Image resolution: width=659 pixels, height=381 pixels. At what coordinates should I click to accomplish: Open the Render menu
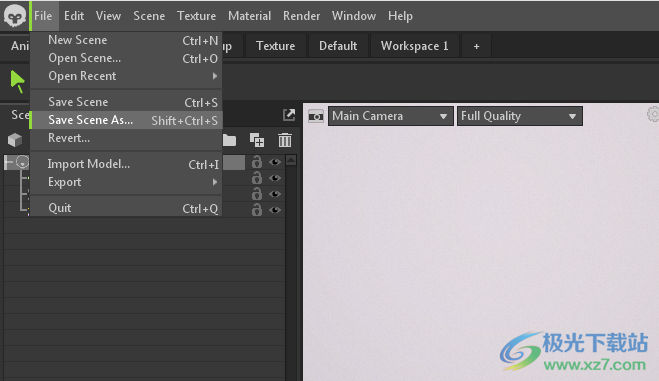click(x=301, y=16)
